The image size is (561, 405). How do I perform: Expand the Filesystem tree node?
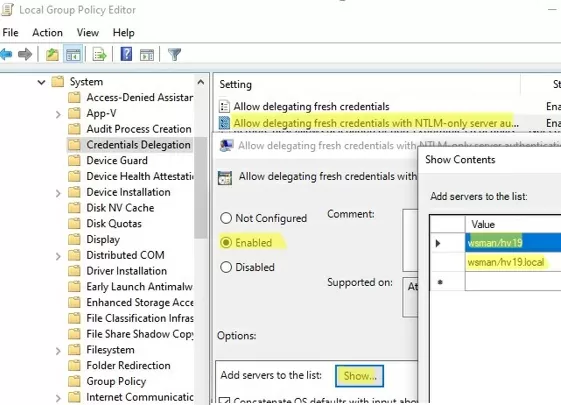[58, 351]
